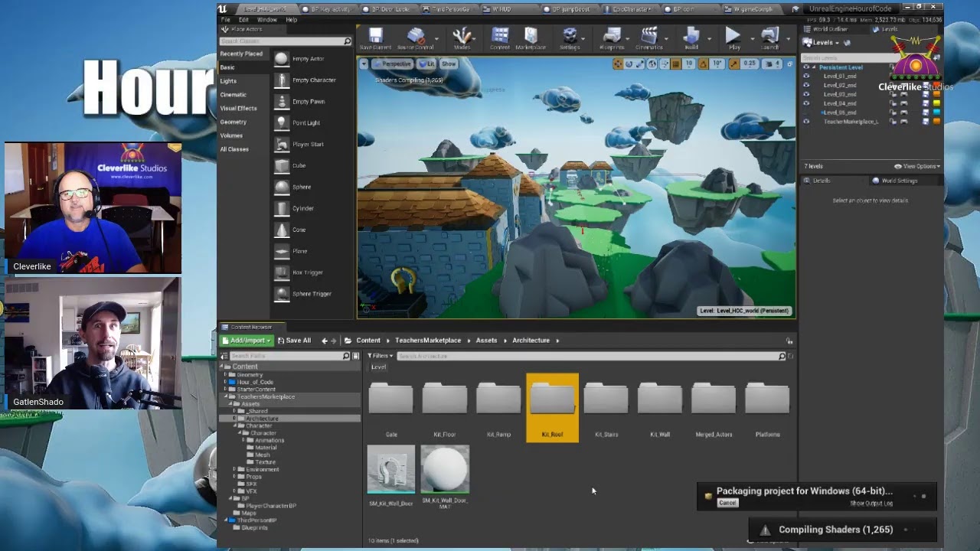Toggle visibility of Level_04_end

(x=805, y=103)
